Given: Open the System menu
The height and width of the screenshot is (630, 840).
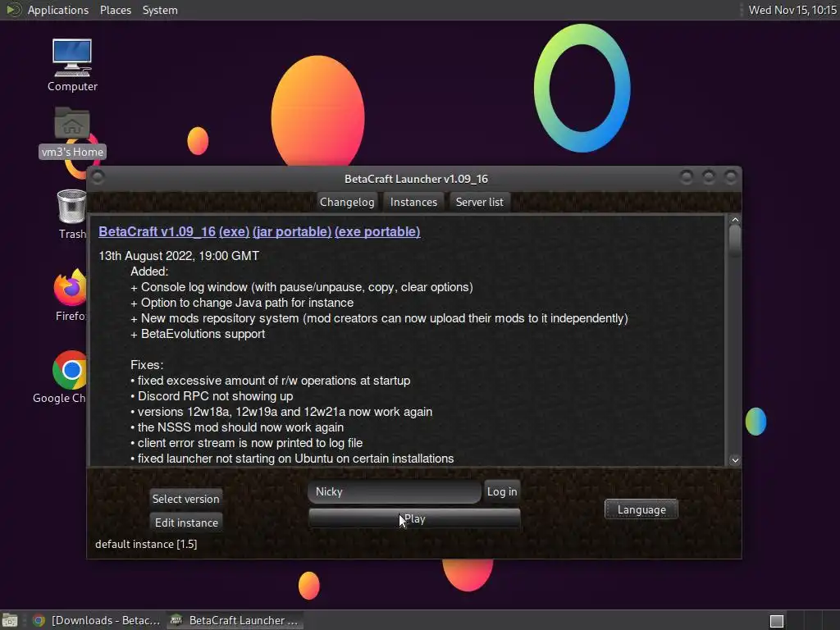Looking at the screenshot, I should (x=160, y=10).
